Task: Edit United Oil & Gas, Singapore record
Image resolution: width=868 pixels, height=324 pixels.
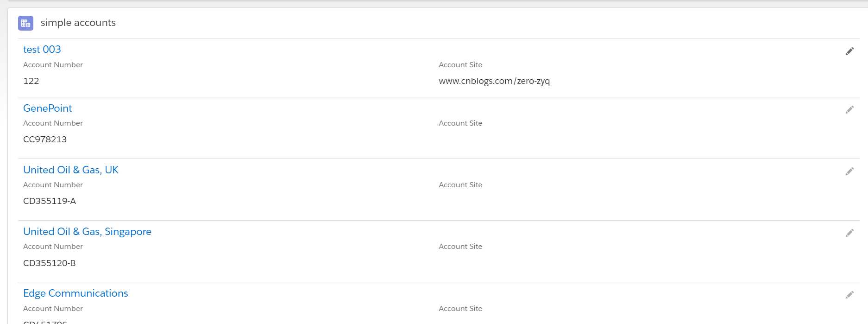Action: pyautogui.click(x=849, y=233)
